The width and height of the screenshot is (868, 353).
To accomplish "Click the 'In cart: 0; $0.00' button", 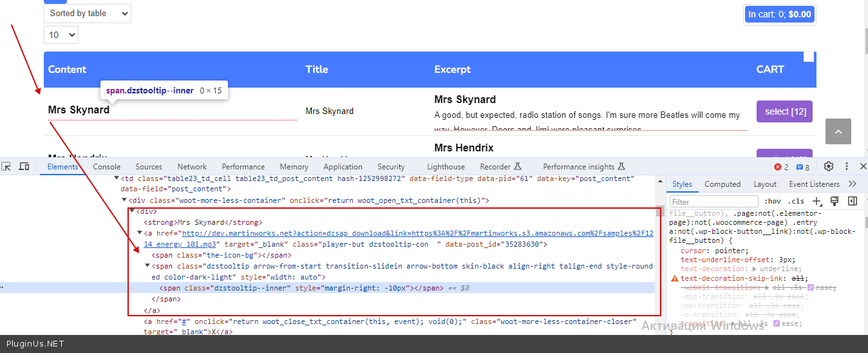I will coord(779,14).
